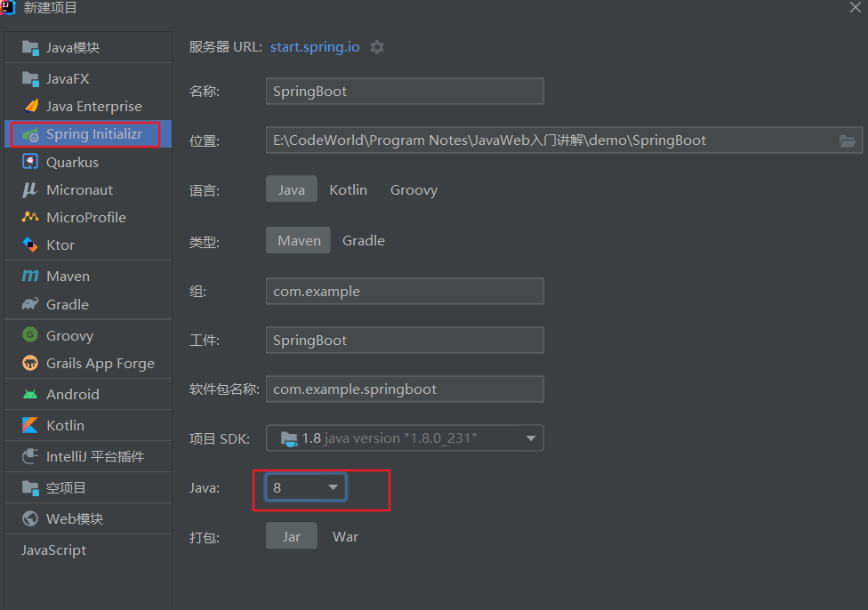Click the Web模块 globe icon
Screen dimensions: 868x610
click(30, 518)
